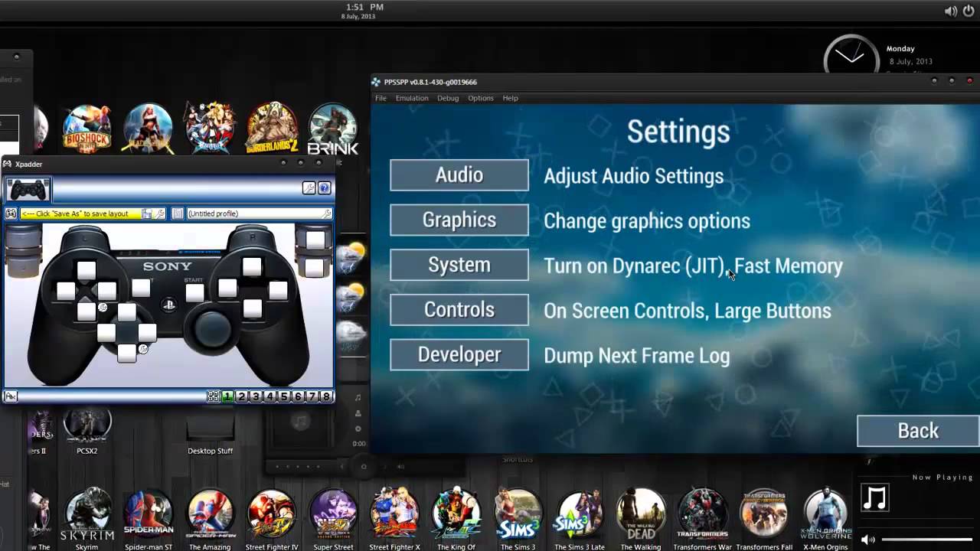Screen dimensions: 980x551
Task: Launch Skyrim desktop icon
Action: coord(87,518)
